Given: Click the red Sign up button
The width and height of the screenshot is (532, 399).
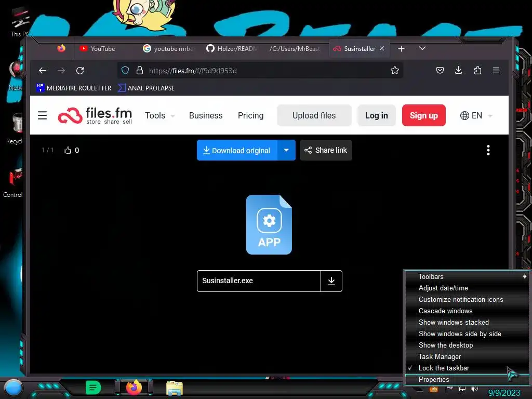Looking at the screenshot, I should [x=424, y=115].
